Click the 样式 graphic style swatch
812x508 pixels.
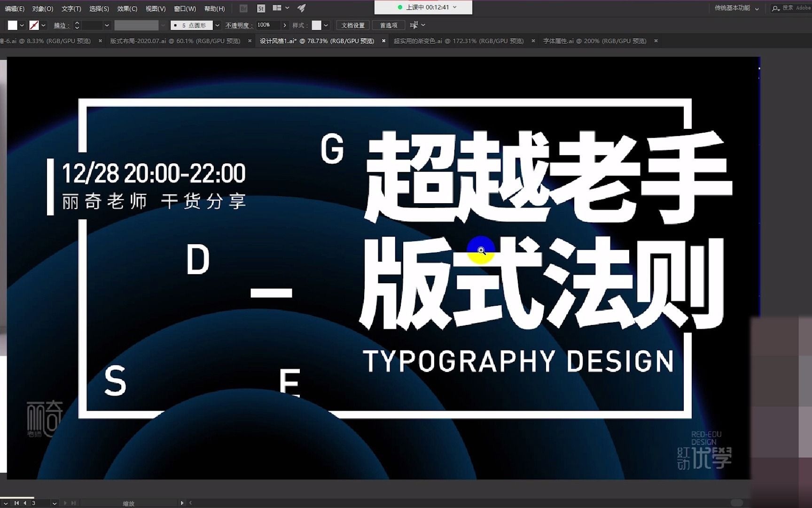tap(317, 25)
